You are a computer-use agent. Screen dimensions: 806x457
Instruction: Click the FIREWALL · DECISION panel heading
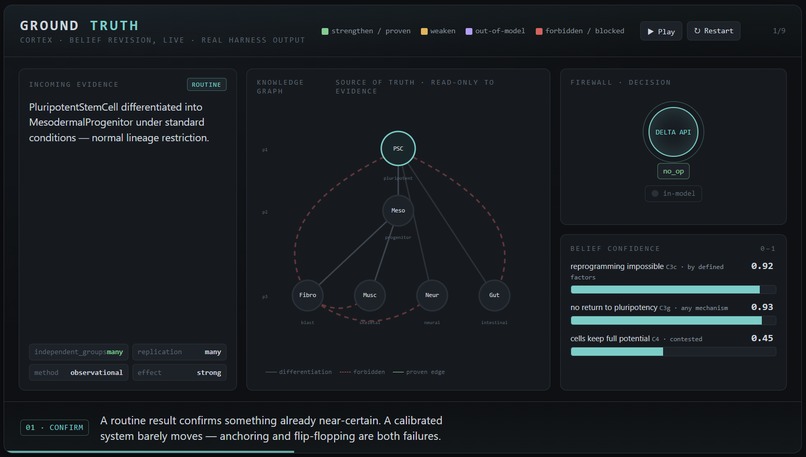pos(620,82)
